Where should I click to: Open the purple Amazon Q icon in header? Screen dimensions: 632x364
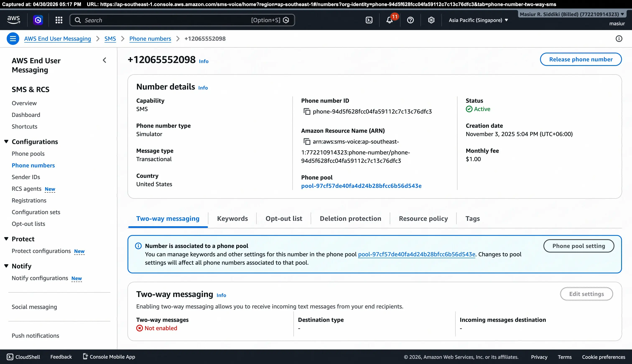[x=38, y=20]
